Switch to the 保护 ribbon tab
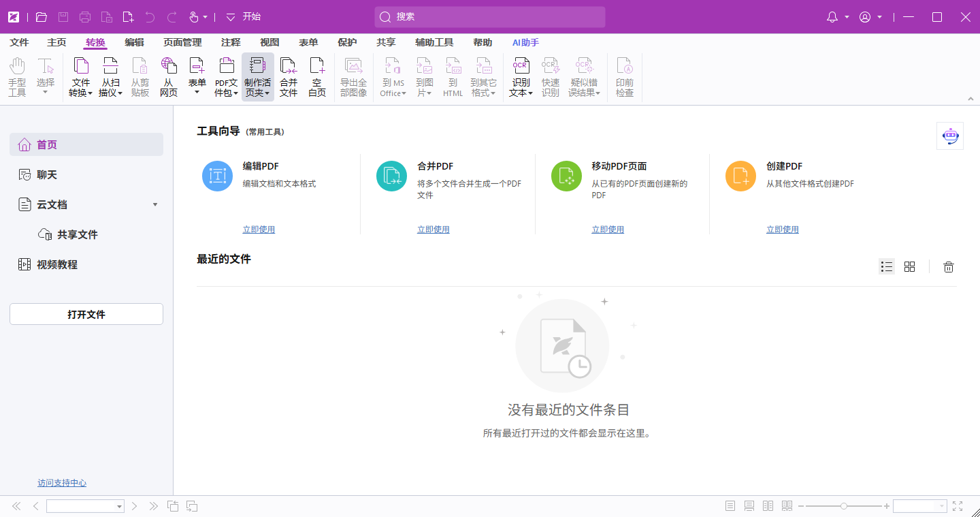The image size is (980, 517). point(347,42)
